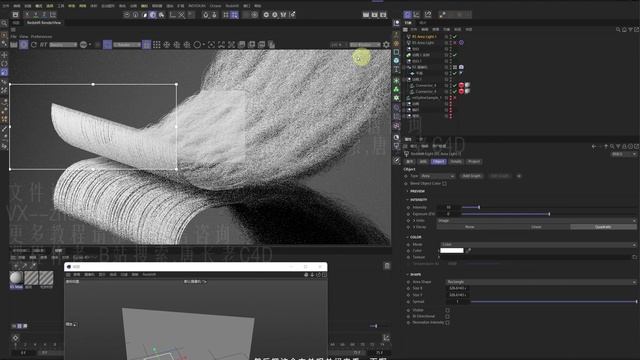Open render settings icon in top toolbar
Image resolution: width=640 pixels, height=360 pixels.
coord(383,14)
